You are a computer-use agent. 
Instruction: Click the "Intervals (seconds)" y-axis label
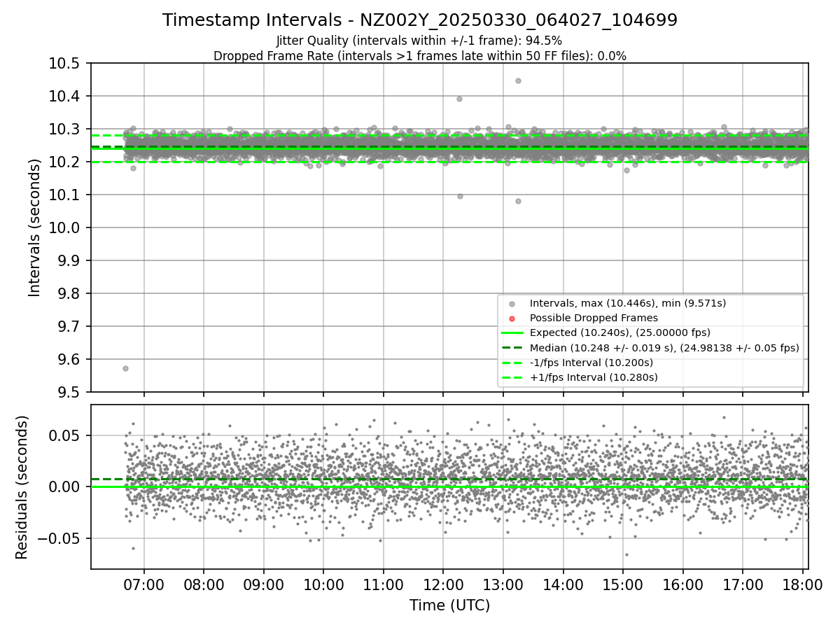[35, 227]
